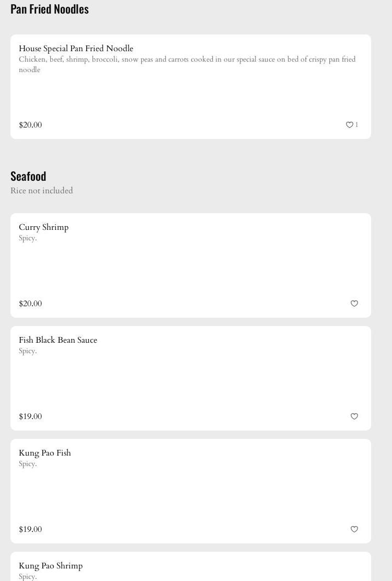
Task: Click the Pan Fried Noodles section heading
Action: click(x=50, y=9)
